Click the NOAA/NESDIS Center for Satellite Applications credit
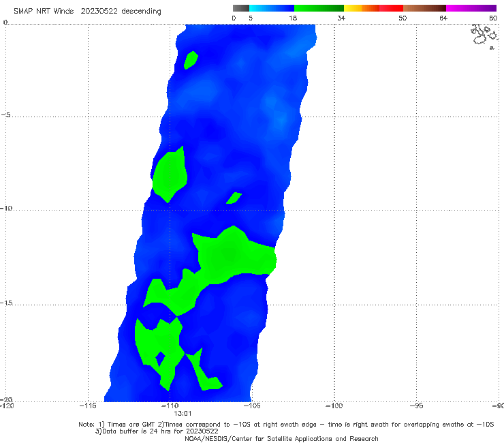The image size is (504, 443). (x=281, y=438)
